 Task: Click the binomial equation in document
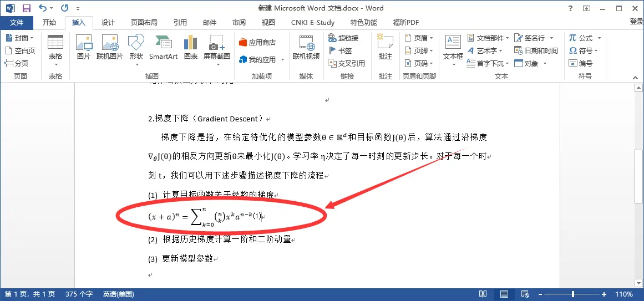point(205,216)
